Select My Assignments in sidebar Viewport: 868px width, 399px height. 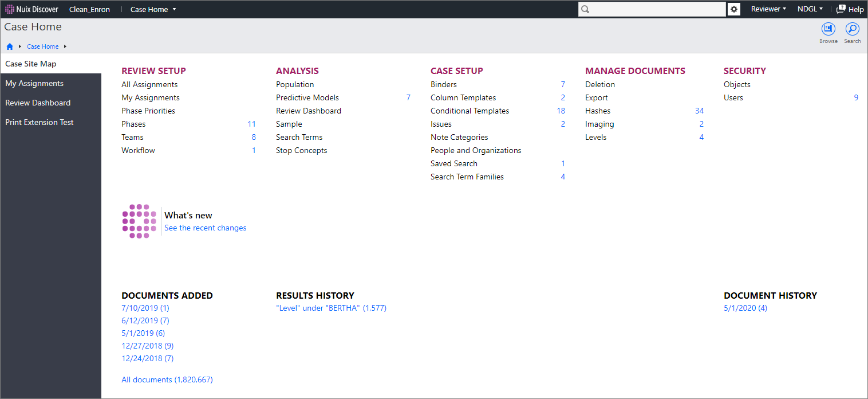pos(34,83)
